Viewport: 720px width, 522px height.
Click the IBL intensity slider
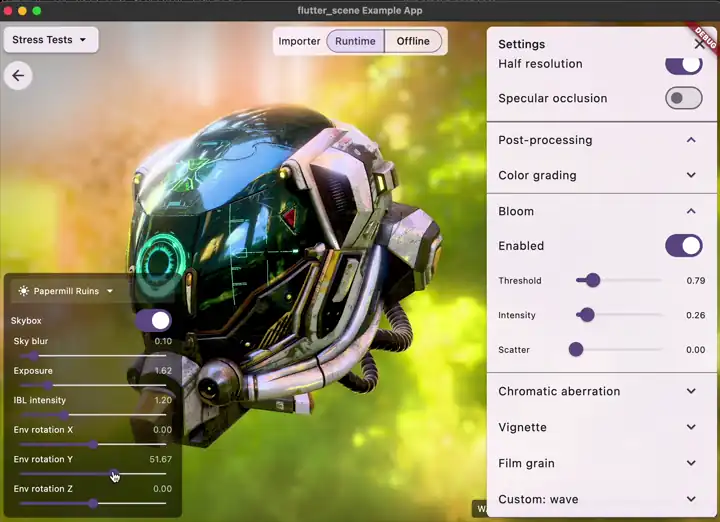(x=93, y=415)
